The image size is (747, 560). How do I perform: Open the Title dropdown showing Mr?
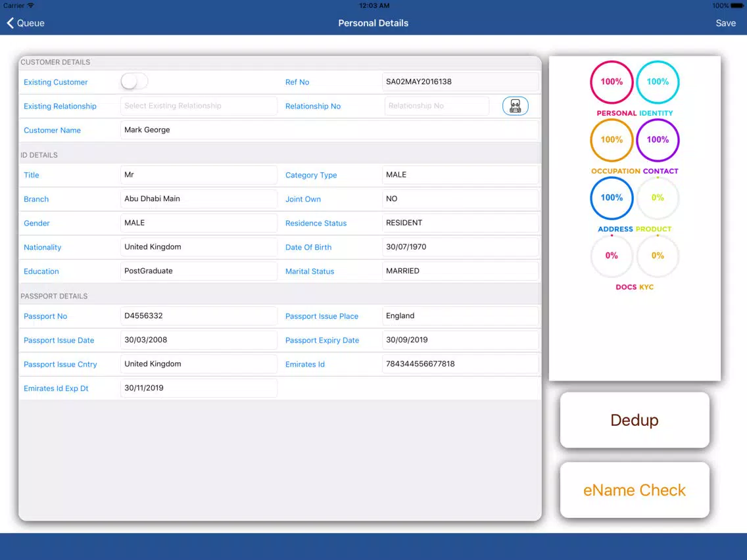point(199,175)
